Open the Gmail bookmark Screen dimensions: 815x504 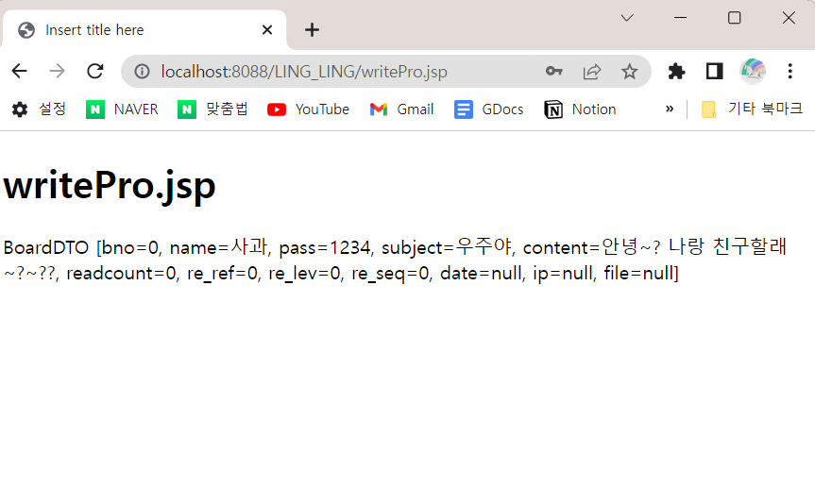coord(401,109)
